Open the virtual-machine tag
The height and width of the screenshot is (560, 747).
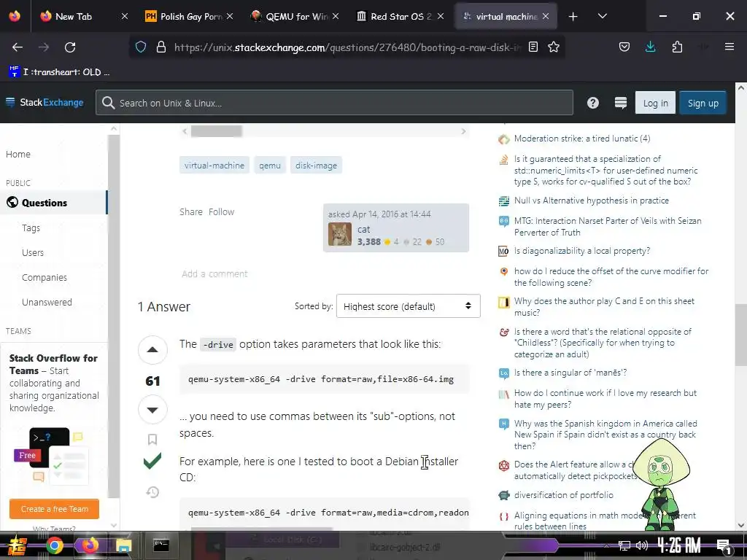[214, 166]
